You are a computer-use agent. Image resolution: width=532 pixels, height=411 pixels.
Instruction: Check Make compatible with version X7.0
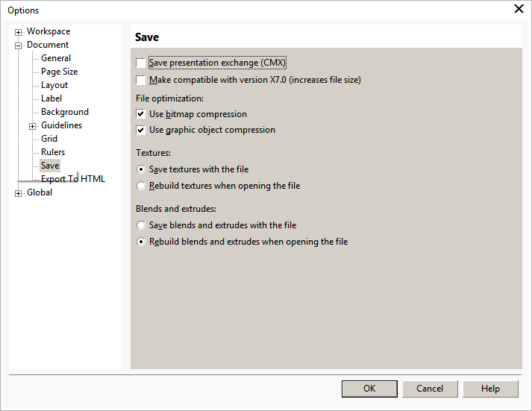pyautogui.click(x=141, y=80)
